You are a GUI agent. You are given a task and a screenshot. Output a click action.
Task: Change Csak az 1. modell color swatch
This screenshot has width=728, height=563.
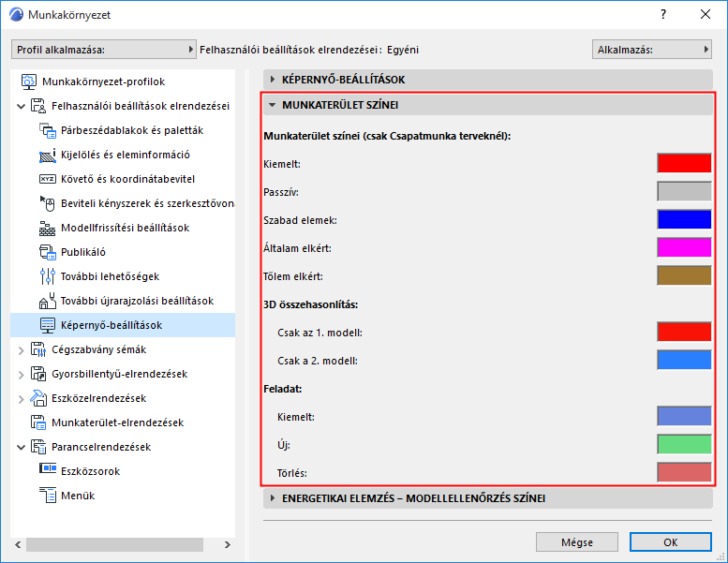click(684, 332)
